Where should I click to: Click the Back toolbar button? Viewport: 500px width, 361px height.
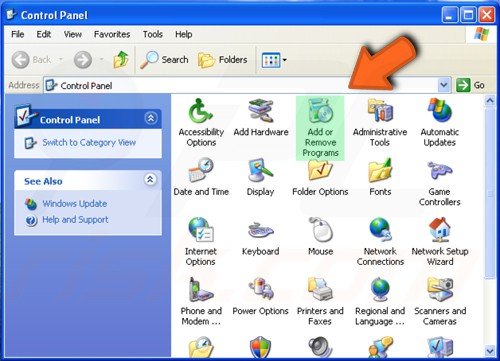(31, 60)
